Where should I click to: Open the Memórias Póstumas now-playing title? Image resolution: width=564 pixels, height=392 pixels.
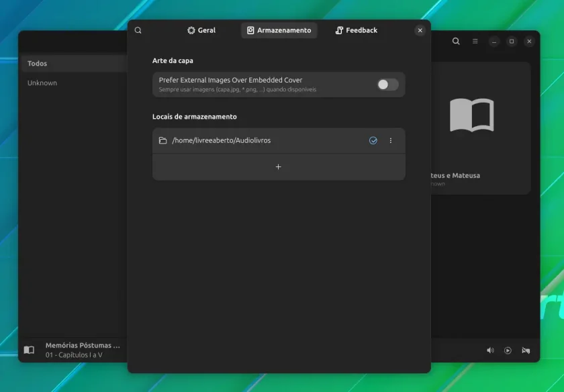[83, 345]
